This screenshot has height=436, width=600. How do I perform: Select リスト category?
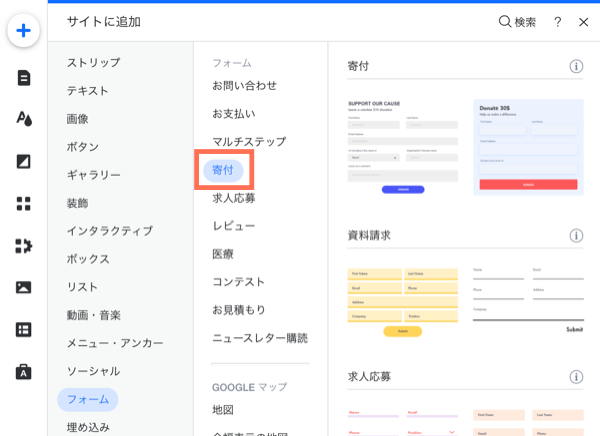pos(82,287)
